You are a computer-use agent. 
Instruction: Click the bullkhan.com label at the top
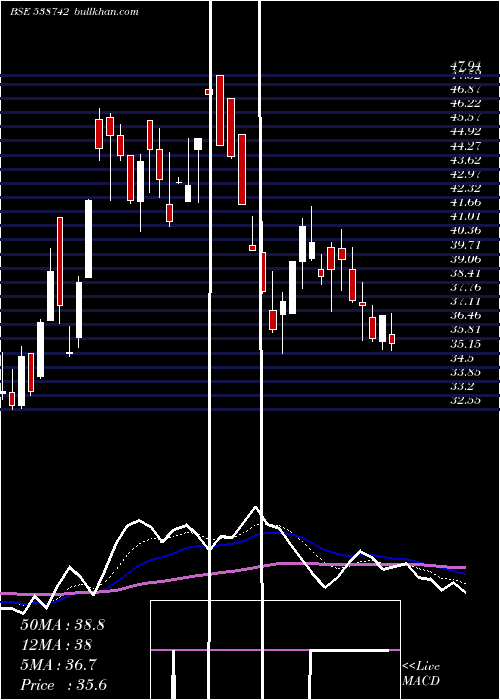click(105, 12)
